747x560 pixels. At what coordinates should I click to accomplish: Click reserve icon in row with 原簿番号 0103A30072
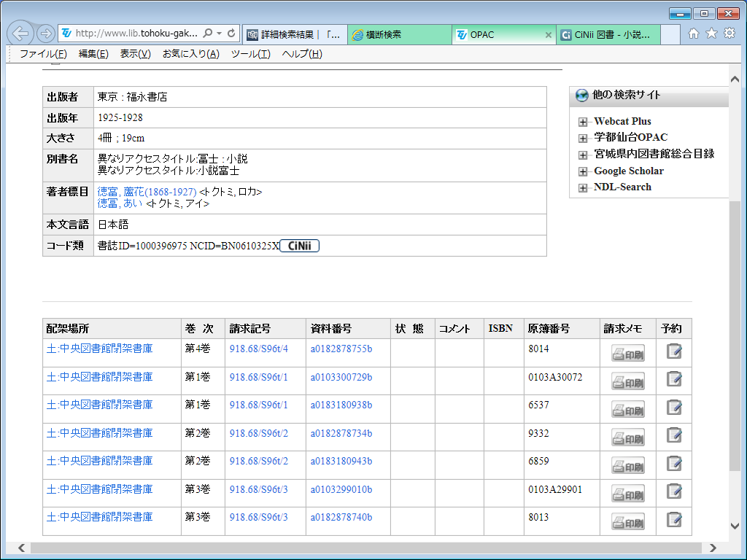[674, 379]
